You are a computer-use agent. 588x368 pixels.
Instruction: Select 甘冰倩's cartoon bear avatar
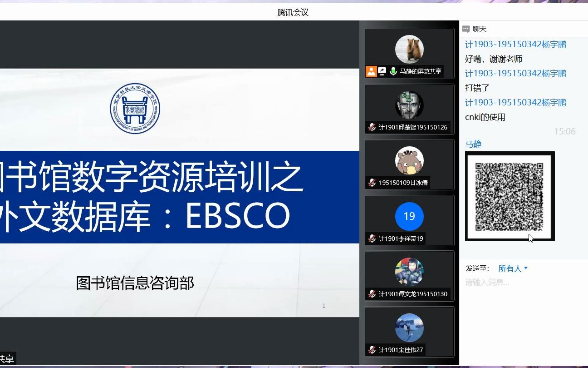[x=409, y=160]
